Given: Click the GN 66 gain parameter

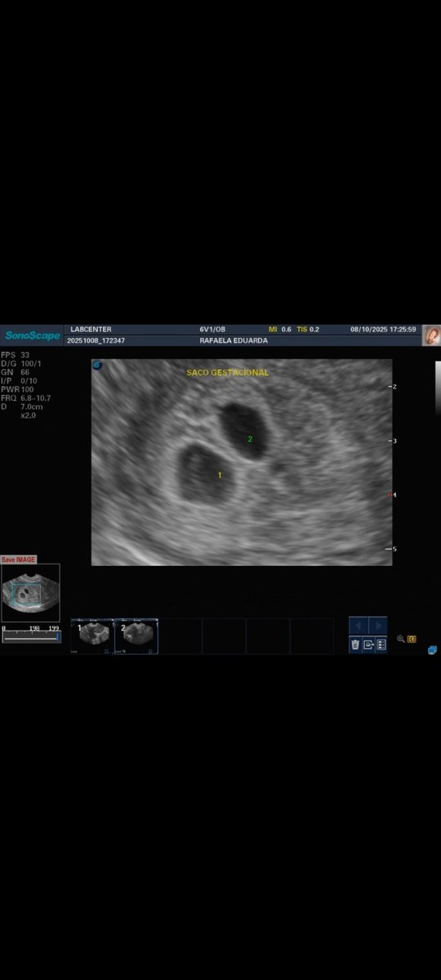Looking at the screenshot, I should (x=16, y=372).
